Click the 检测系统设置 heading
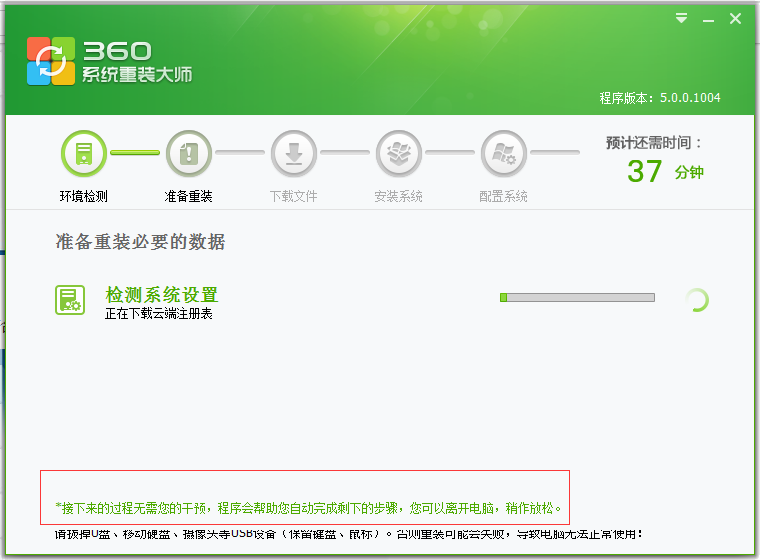This screenshot has width=760, height=560. 162,294
